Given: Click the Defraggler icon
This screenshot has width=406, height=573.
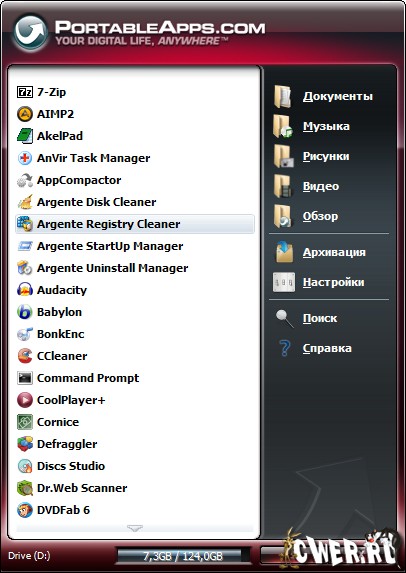Looking at the screenshot, I should pyautogui.click(x=25, y=444).
